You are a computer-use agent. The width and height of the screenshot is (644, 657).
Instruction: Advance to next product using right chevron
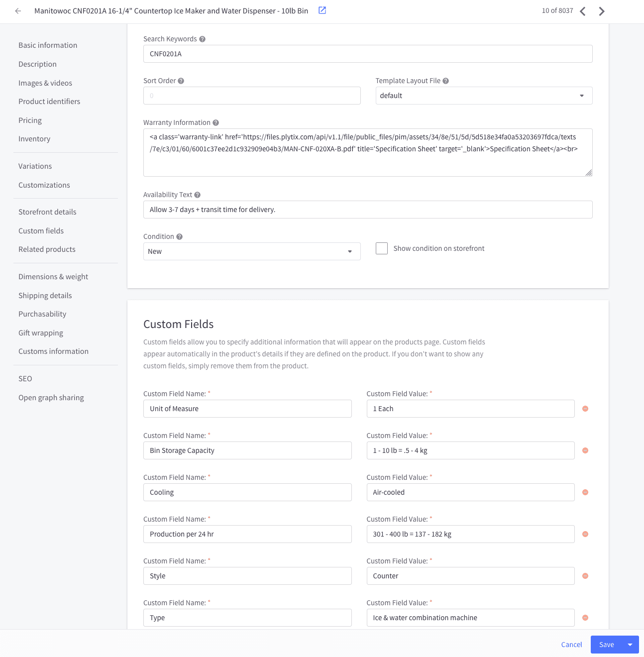click(601, 10)
